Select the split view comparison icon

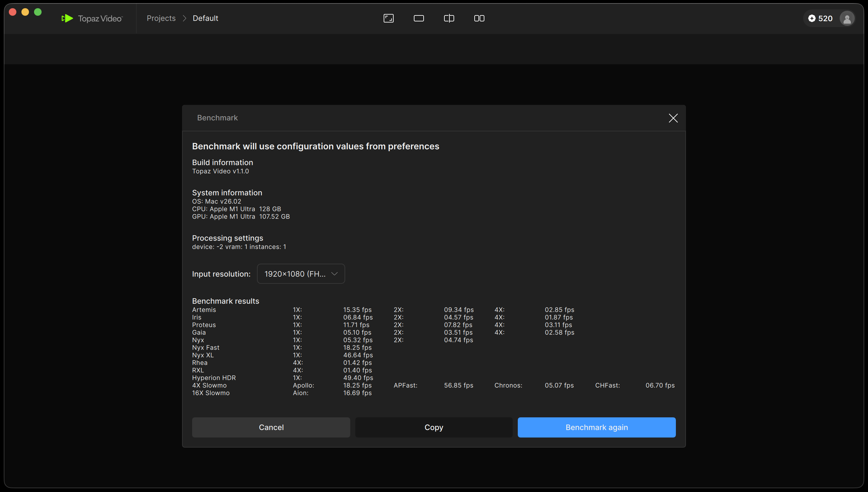[449, 18]
